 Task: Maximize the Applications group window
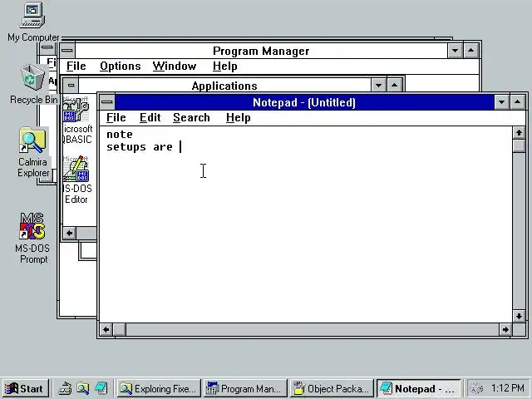(x=394, y=85)
